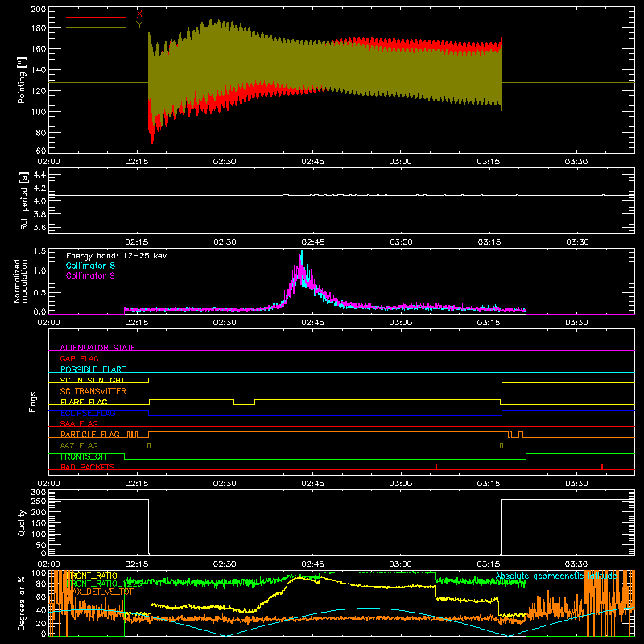Select the BAD_PACKETS flag label
The image size is (644, 644).
point(88,467)
